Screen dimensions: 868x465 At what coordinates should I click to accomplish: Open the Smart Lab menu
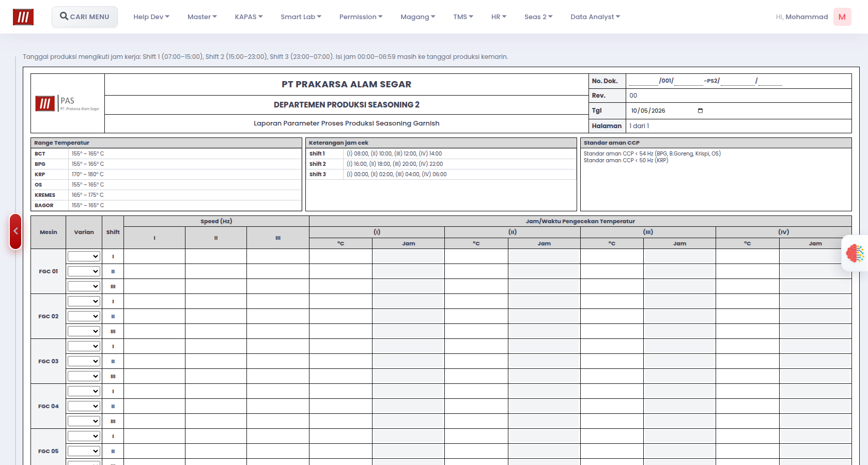tap(301, 17)
